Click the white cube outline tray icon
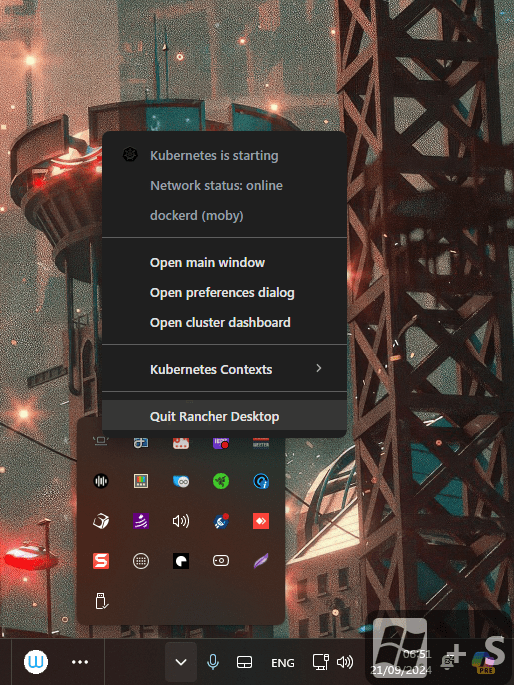This screenshot has height=685, width=514. [101, 521]
